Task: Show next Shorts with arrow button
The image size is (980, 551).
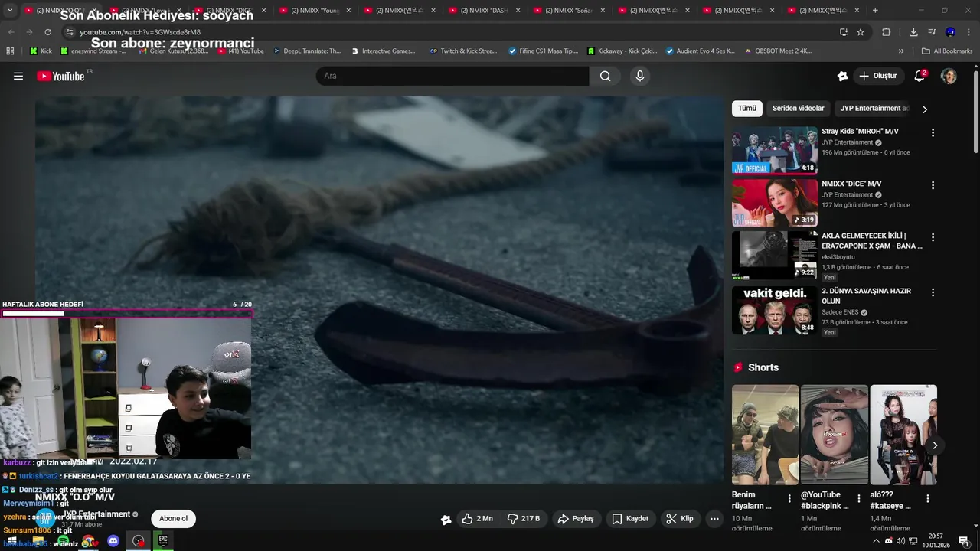Action: pyautogui.click(x=934, y=445)
